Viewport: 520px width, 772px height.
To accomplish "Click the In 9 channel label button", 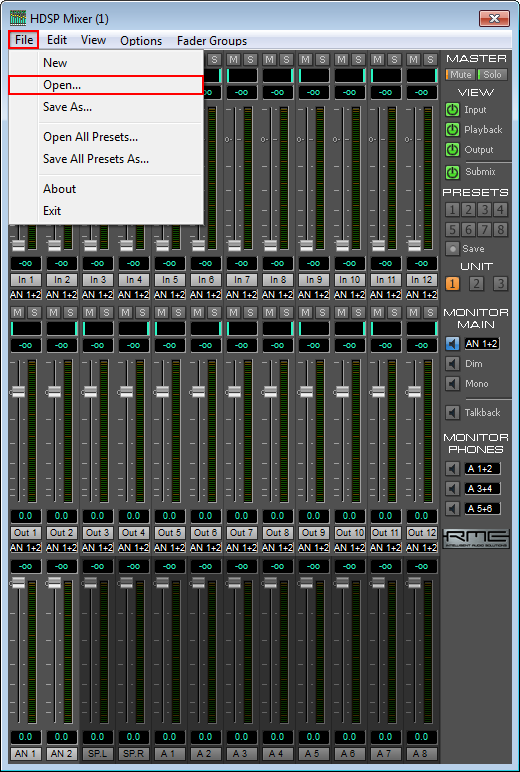I will click(313, 280).
